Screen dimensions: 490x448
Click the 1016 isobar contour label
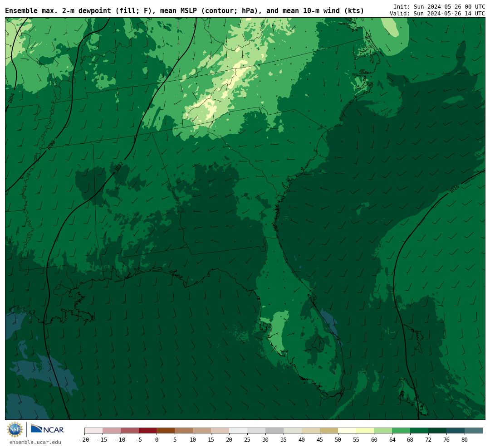(x=454, y=189)
